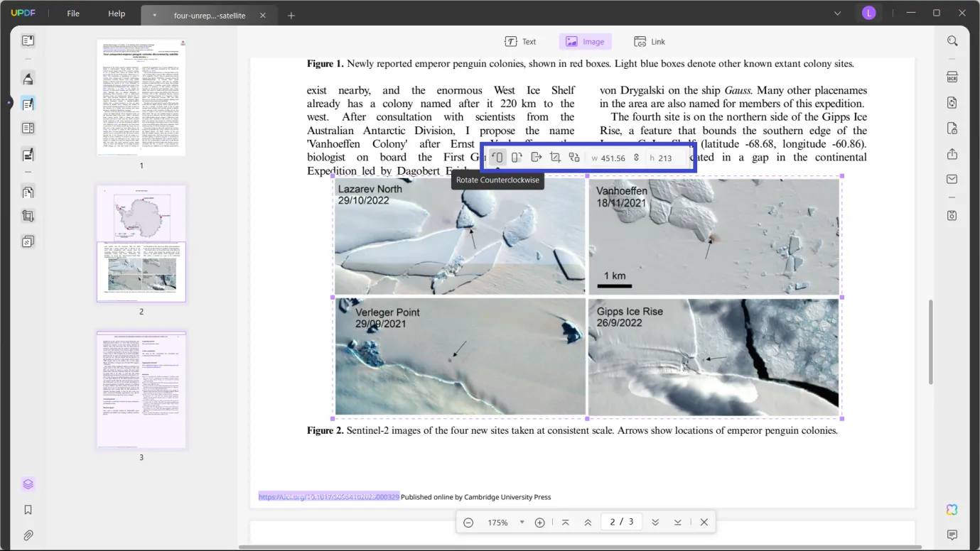Screen dimensions: 980x551
Task: Open the attachments paperclip panel
Action: (28, 535)
